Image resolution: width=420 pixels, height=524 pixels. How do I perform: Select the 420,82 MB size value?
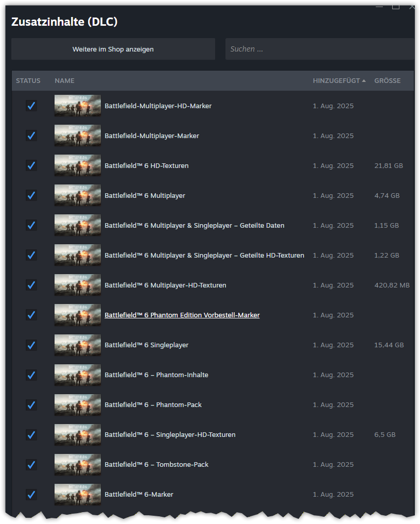click(x=392, y=285)
